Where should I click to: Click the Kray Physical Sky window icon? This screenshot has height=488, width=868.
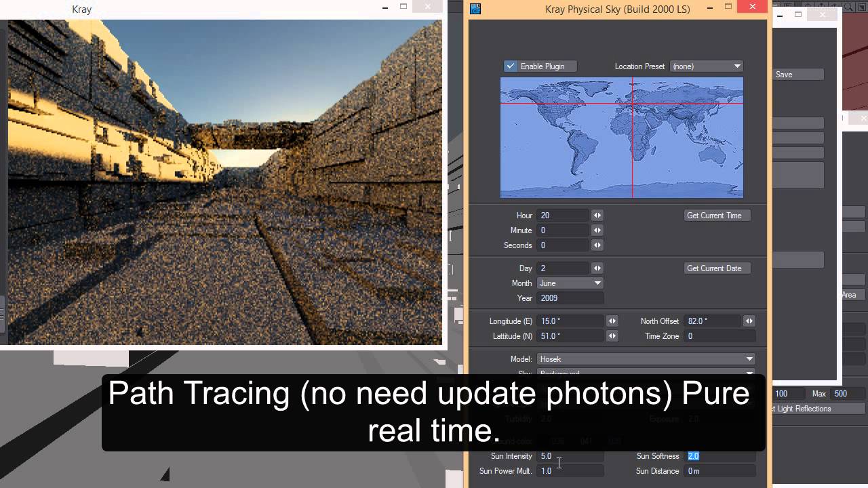click(x=475, y=9)
